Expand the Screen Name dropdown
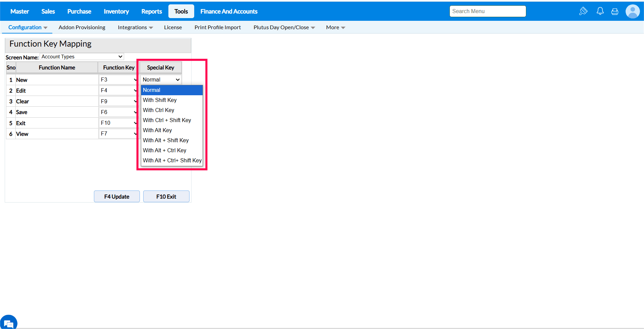The image size is (644, 329). (x=82, y=57)
